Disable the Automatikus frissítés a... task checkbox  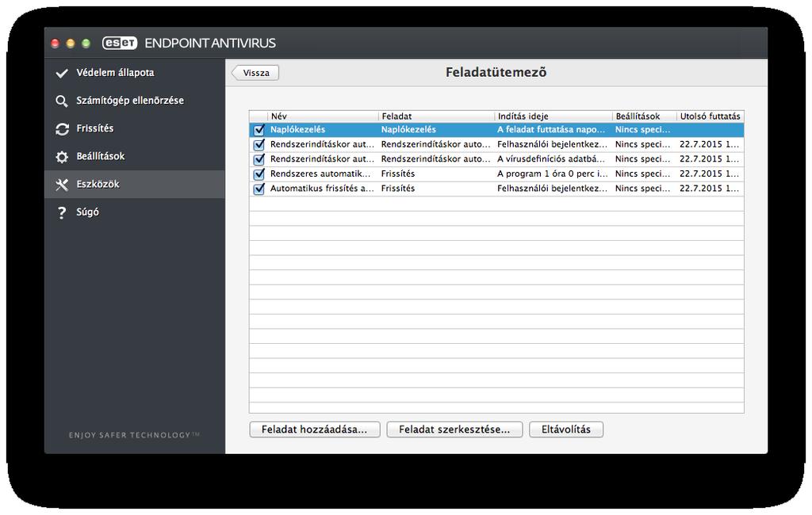point(259,189)
